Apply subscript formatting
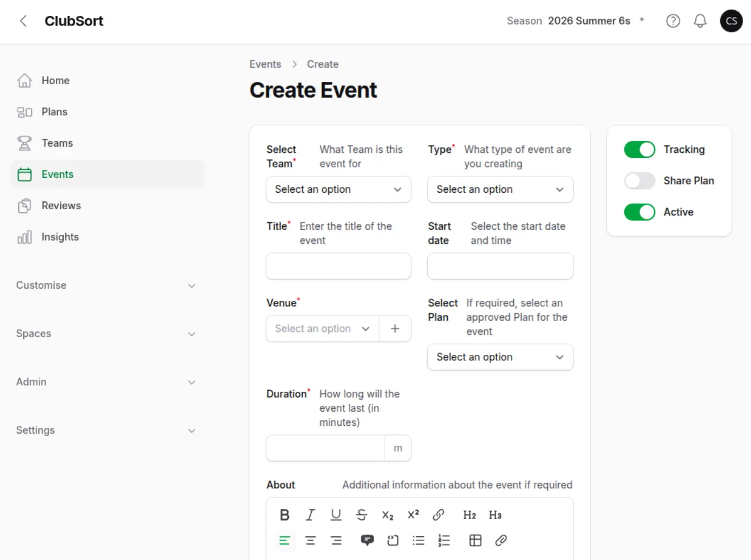The height and width of the screenshot is (560, 751). click(x=387, y=515)
